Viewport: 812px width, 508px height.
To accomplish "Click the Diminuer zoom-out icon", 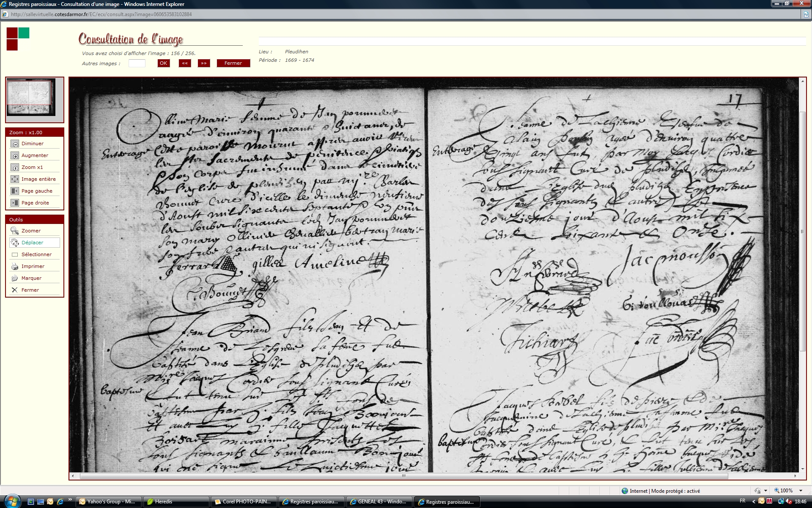I will coord(15,144).
